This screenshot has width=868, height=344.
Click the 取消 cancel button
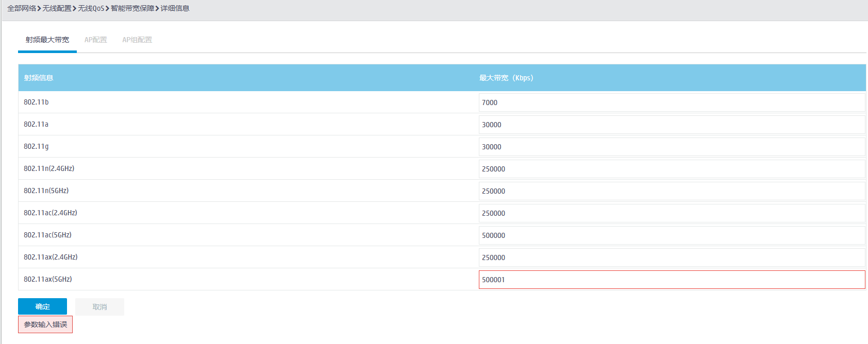pyautogui.click(x=99, y=307)
